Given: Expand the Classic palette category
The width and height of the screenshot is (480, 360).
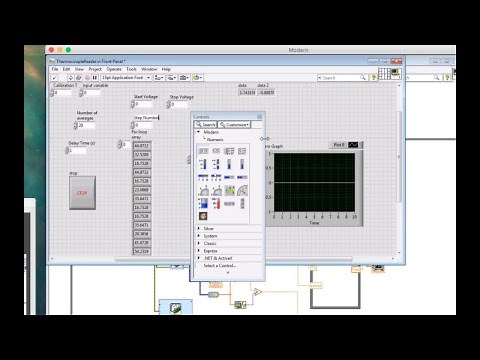Looking at the screenshot, I should click(199, 243).
